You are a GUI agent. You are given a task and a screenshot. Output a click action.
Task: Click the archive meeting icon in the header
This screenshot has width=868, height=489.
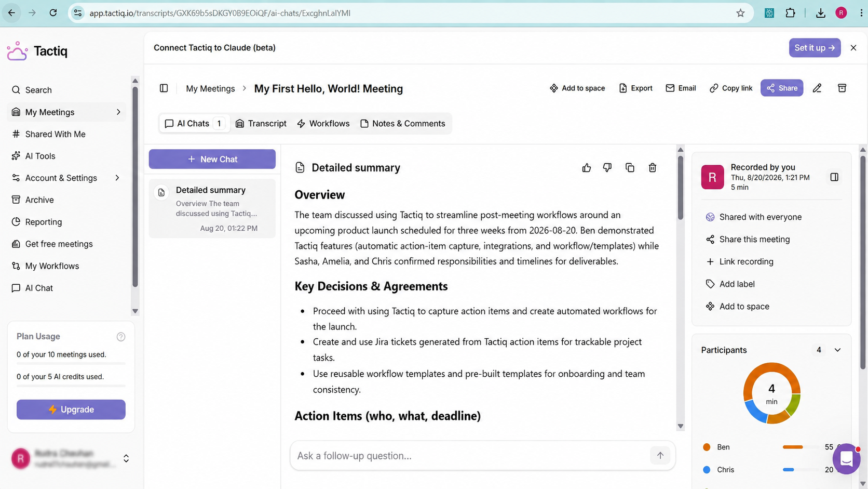point(842,88)
